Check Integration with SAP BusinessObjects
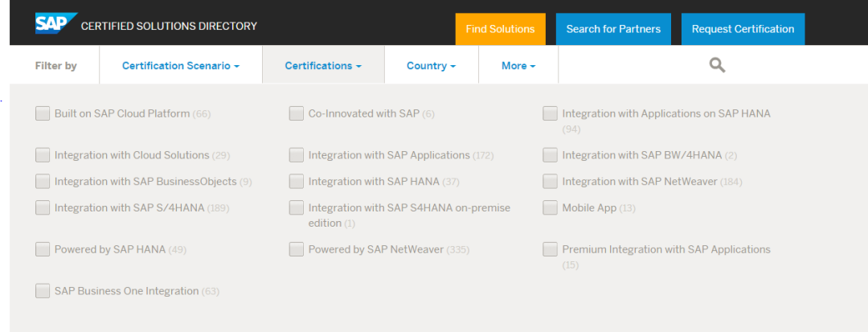The height and width of the screenshot is (332, 868). tap(43, 182)
